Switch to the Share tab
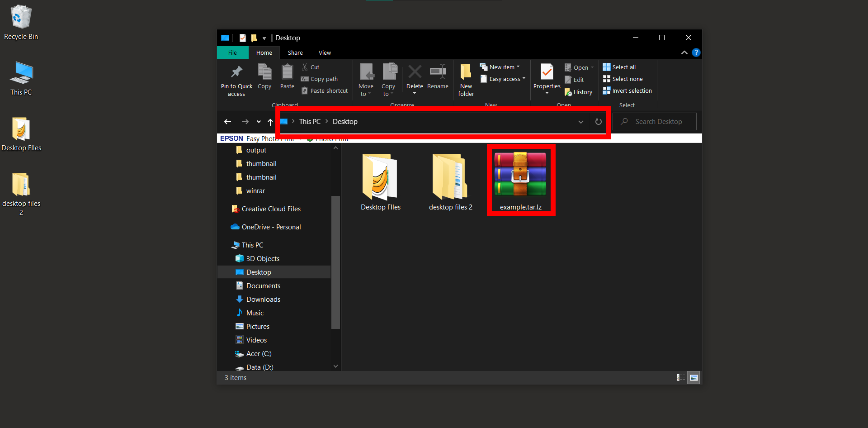This screenshot has height=428, width=868. pos(295,52)
